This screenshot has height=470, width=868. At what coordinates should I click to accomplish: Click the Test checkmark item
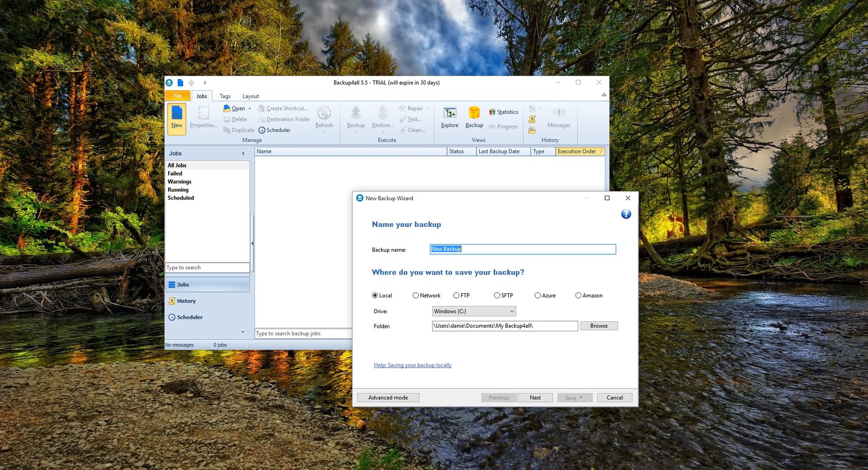click(x=410, y=120)
